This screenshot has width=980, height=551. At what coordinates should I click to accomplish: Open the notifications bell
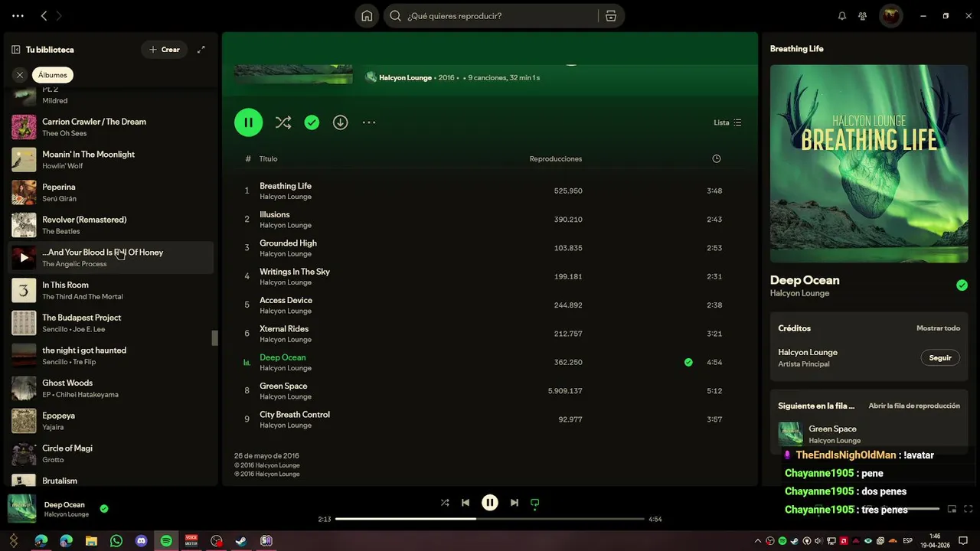(841, 15)
